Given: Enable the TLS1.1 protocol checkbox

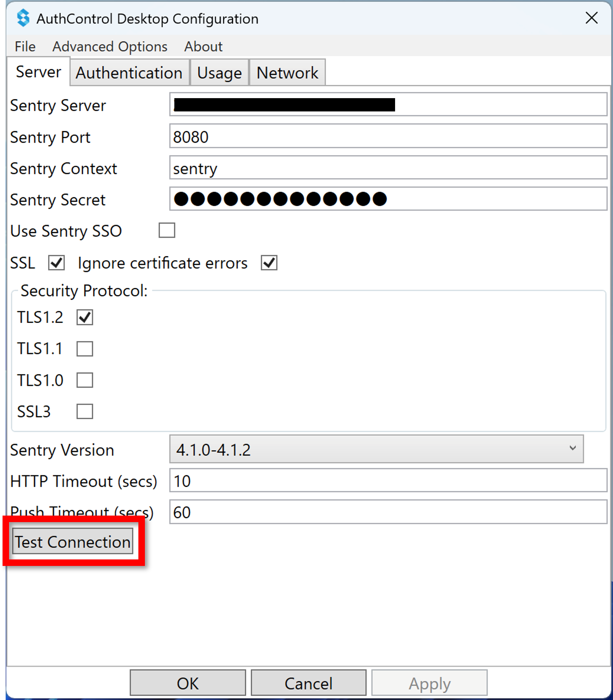Looking at the screenshot, I should (x=85, y=349).
